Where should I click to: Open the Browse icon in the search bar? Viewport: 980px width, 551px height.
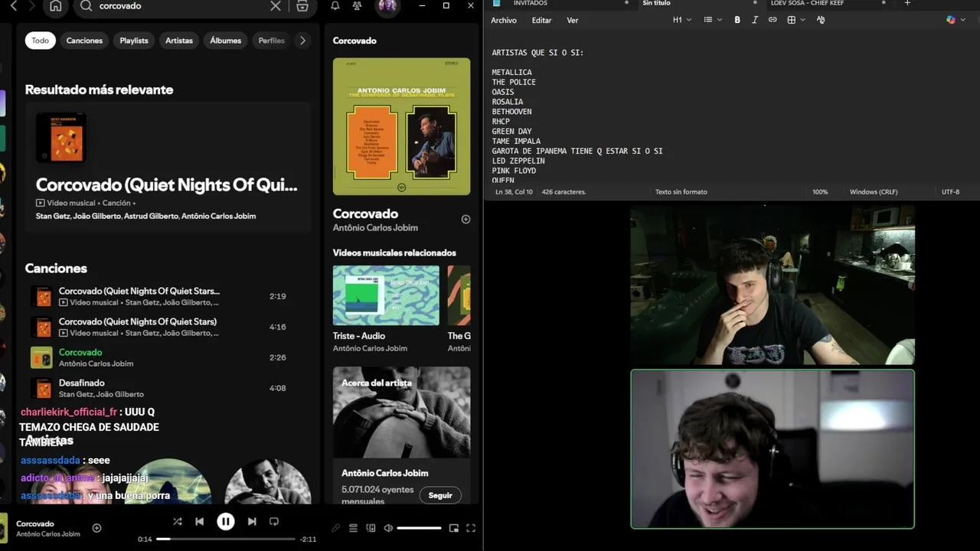[302, 6]
